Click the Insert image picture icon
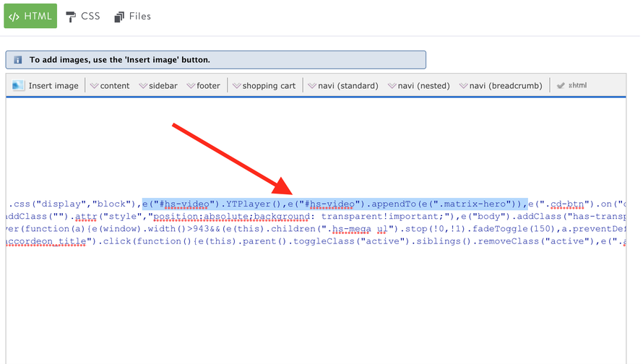This screenshot has height=364, width=643. click(x=17, y=85)
